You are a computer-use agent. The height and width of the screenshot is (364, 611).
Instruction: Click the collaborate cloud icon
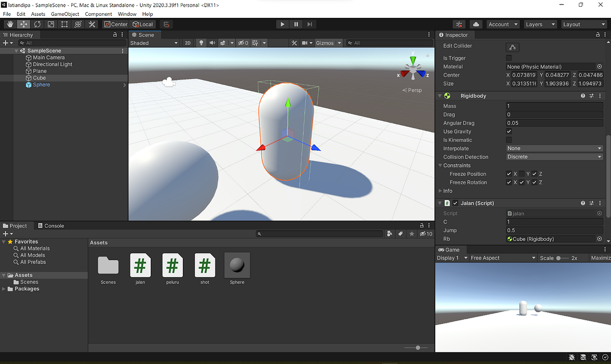click(476, 24)
